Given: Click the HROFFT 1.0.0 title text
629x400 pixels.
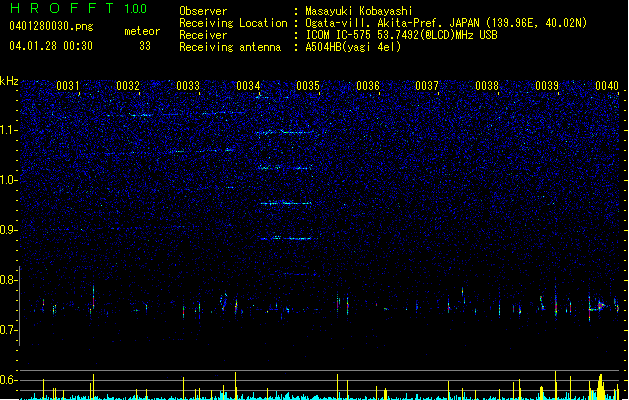Looking at the screenshot, I should pos(79,8).
